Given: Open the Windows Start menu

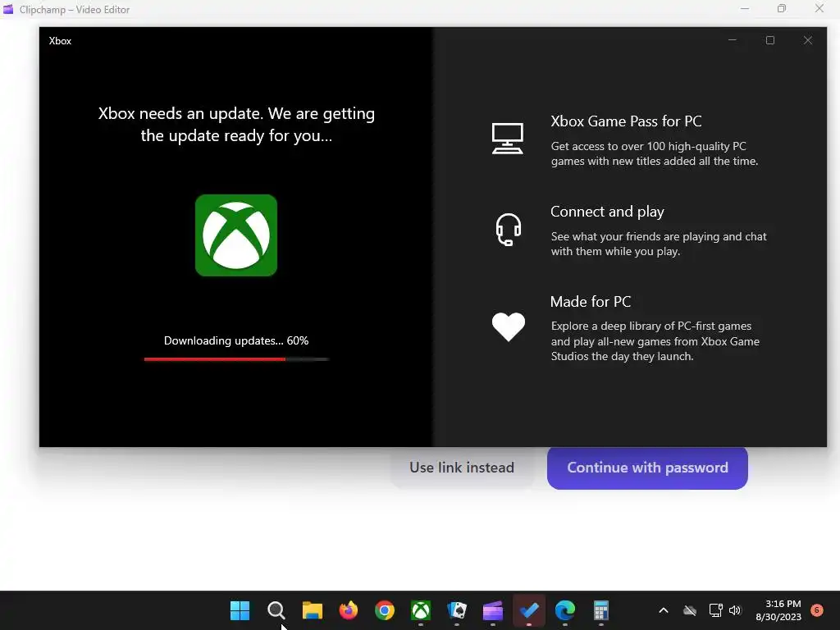Looking at the screenshot, I should [240, 610].
